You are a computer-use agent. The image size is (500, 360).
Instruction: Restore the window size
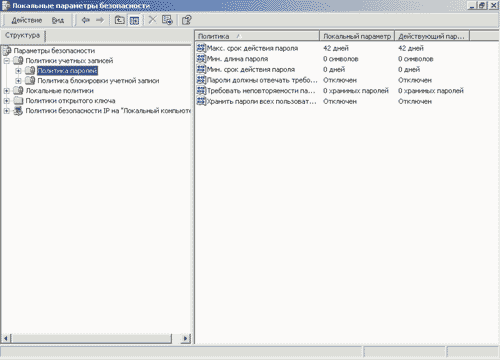pos(482,6)
